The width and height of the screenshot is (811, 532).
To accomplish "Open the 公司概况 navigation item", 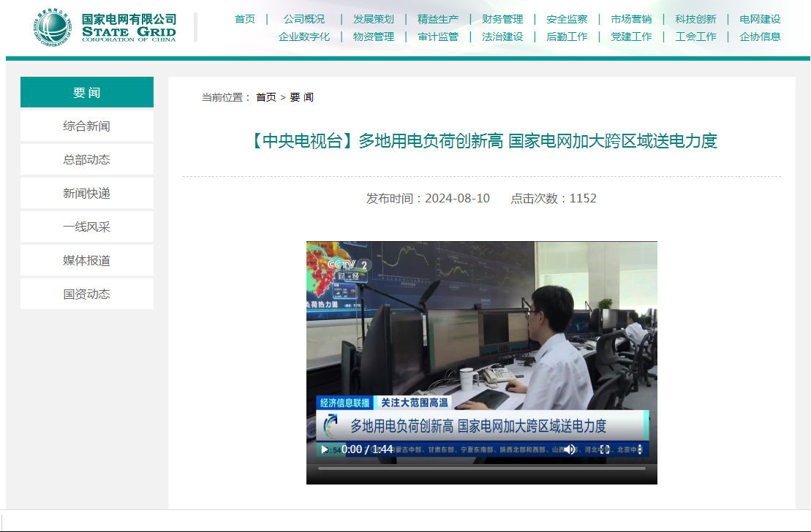I will point(304,19).
